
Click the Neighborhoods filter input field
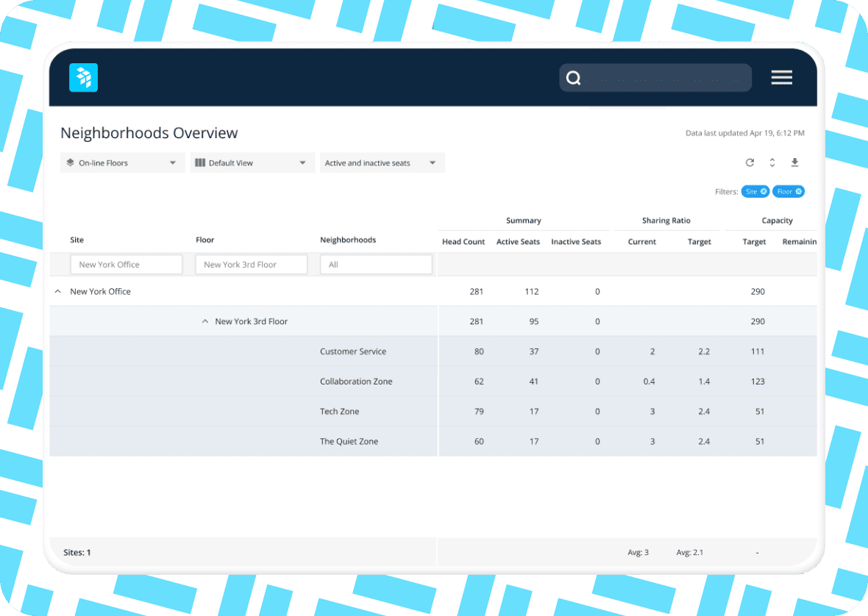pos(376,265)
